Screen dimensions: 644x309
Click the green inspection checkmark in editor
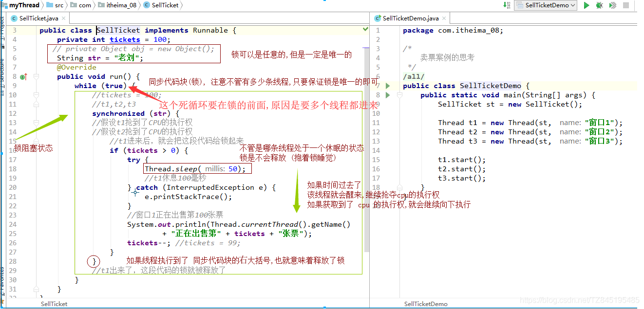[x=365, y=30]
